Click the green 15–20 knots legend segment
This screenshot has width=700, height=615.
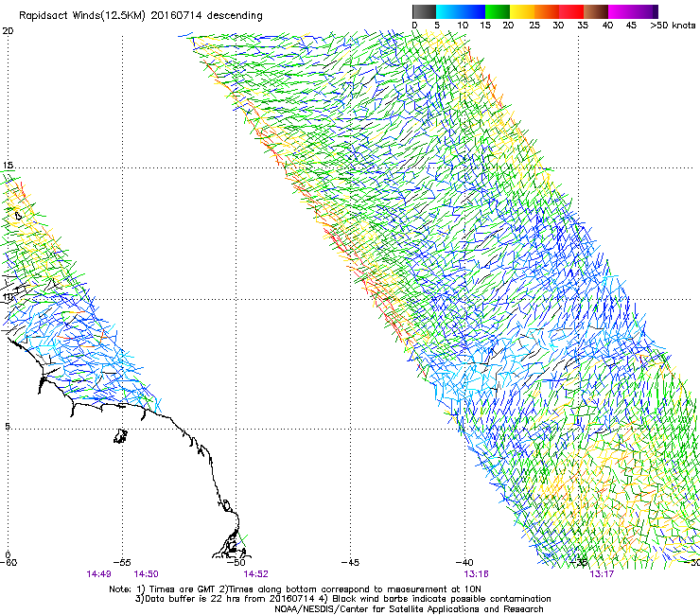(498, 11)
